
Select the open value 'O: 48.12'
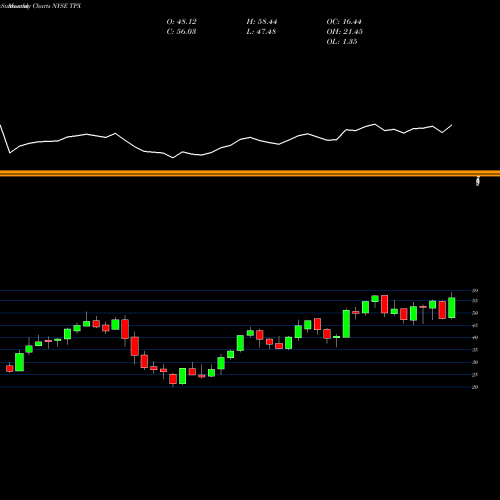182,22
